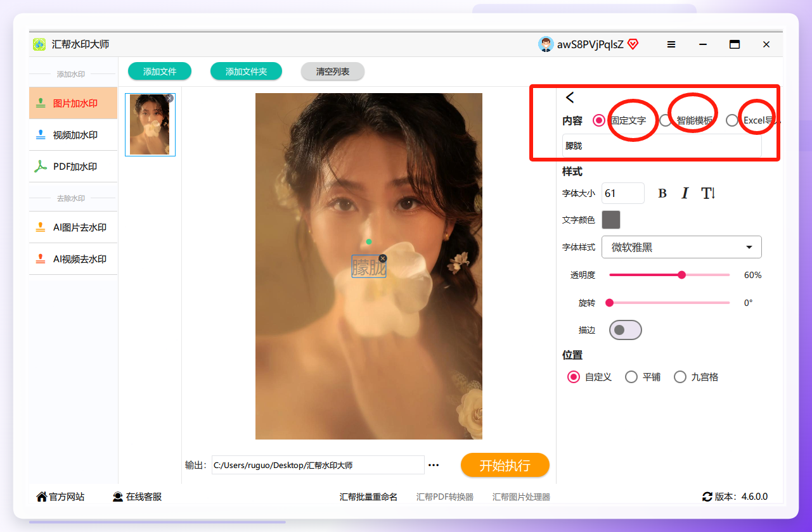812x532 pixels.
Task: Click the VIP diamond badge icon
Action: coord(633,44)
